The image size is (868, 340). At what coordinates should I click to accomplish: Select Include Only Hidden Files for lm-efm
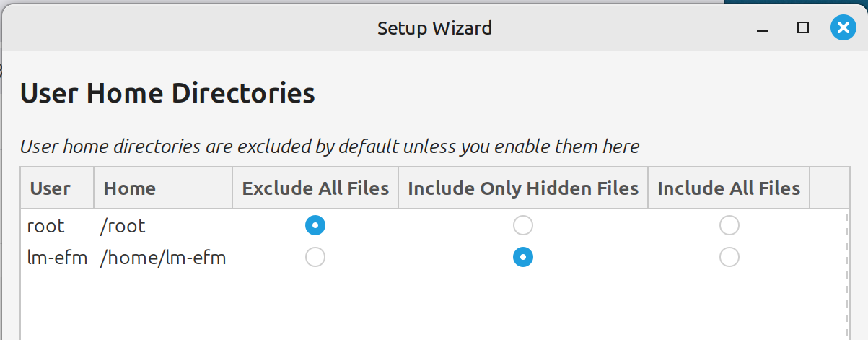point(523,257)
